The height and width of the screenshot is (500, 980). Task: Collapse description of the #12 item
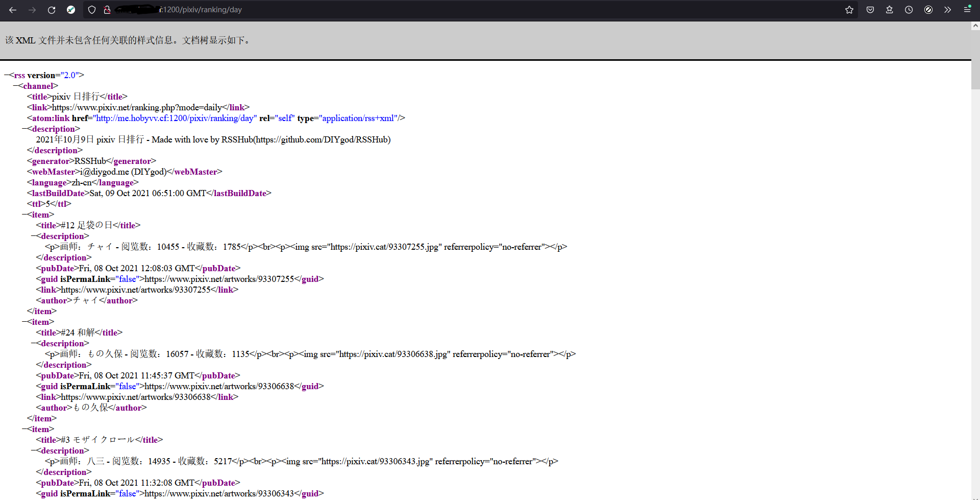click(x=34, y=236)
